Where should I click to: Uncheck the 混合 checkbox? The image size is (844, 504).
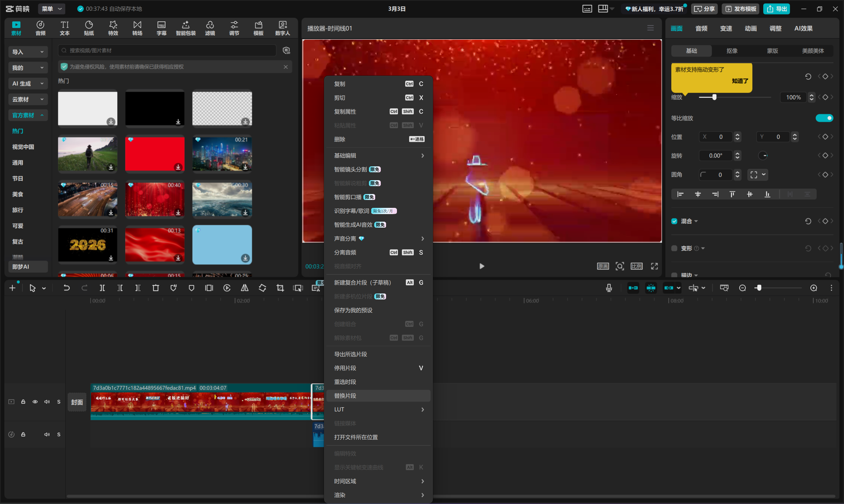(675, 221)
